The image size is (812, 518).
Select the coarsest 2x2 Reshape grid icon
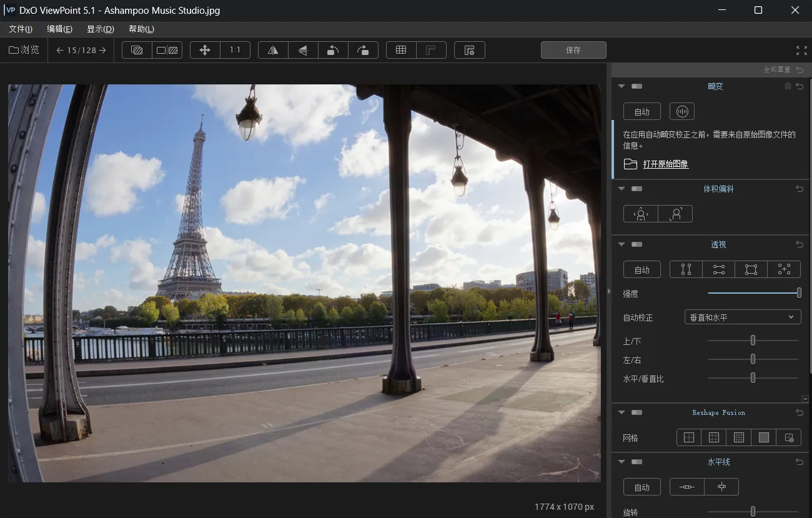[689, 437]
